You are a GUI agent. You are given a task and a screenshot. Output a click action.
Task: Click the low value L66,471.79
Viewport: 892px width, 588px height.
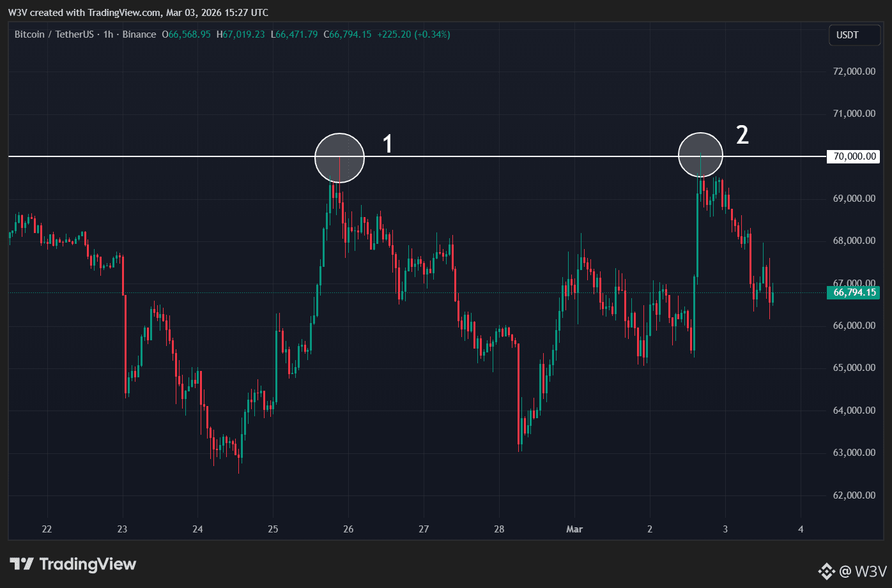point(295,34)
